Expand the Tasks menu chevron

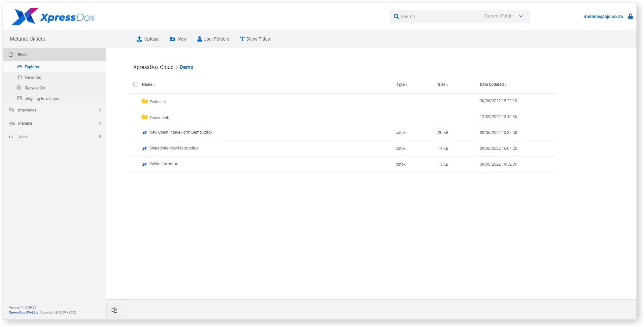[x=100, y=136]
